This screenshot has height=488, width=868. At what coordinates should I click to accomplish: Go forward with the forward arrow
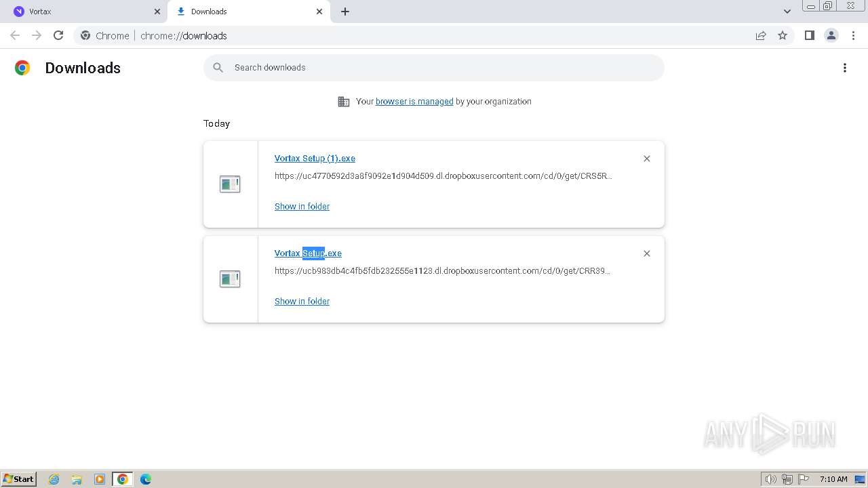point(37,35)
